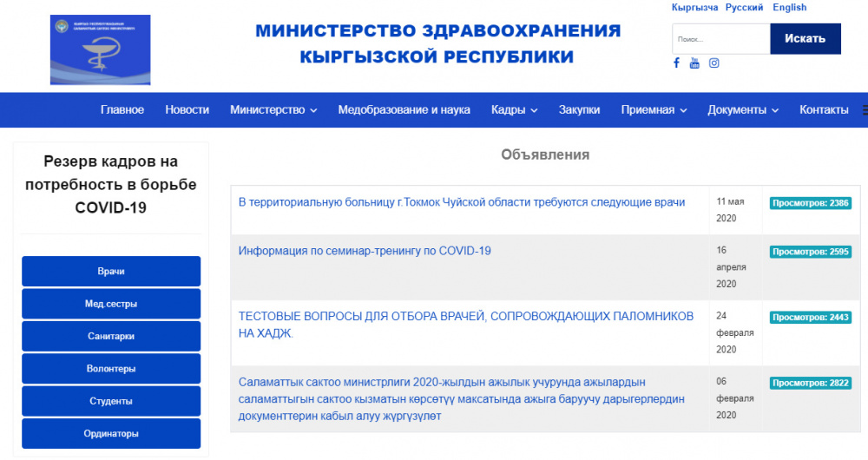Click the Искать search button
Screen dimensions: 868x460
pyautogui.click(x=806, y=39)
